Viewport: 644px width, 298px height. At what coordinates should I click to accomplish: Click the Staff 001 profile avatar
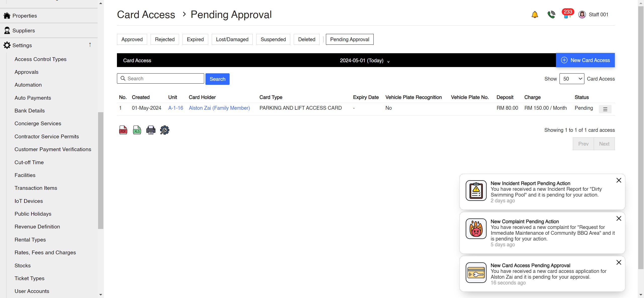pyautogui.click(x=582, y=15)
